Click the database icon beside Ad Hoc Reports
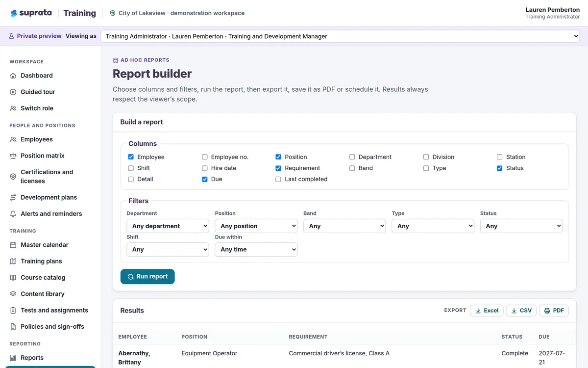 pyautogui.click(x=116, y=60)
